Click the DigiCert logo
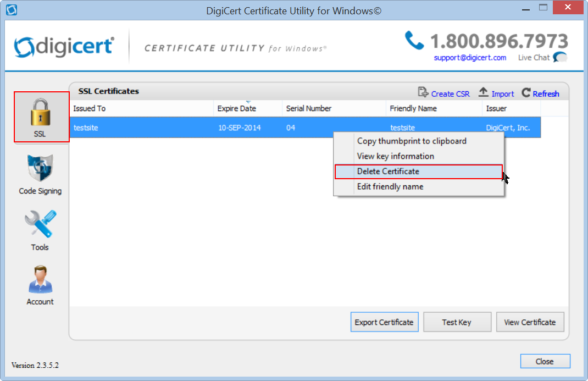Viewport: 588px width, 381px height. coord(64,47)
